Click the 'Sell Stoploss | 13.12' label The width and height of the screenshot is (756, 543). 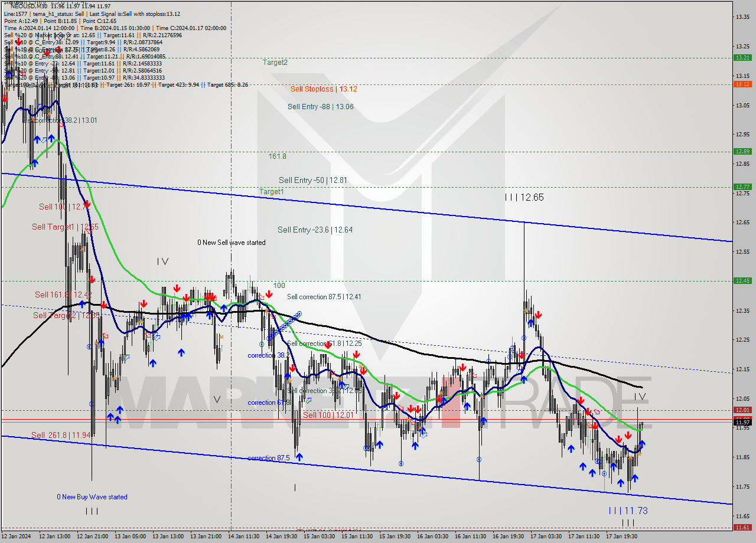click(x=323, y=89)
